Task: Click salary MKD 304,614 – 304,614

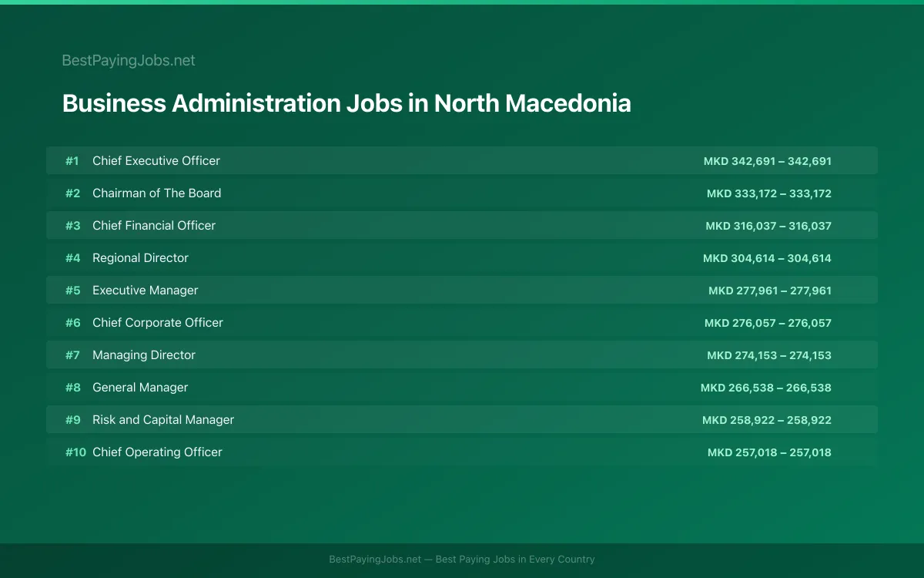Action: 767,258
